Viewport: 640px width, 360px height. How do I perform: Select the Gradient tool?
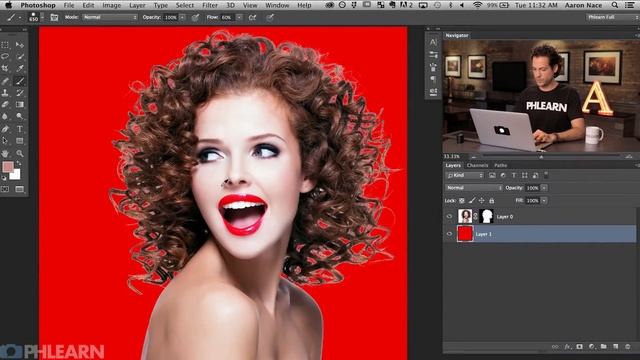(19, 104)
